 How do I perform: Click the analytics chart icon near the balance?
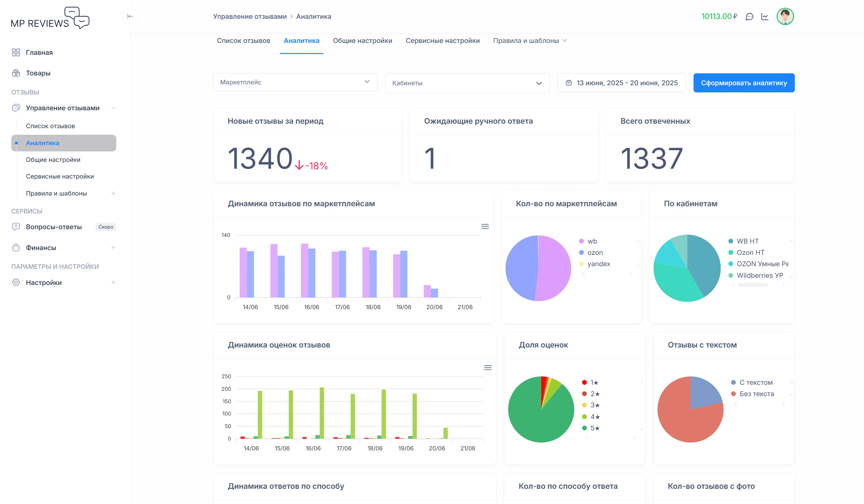pos(764,16)
